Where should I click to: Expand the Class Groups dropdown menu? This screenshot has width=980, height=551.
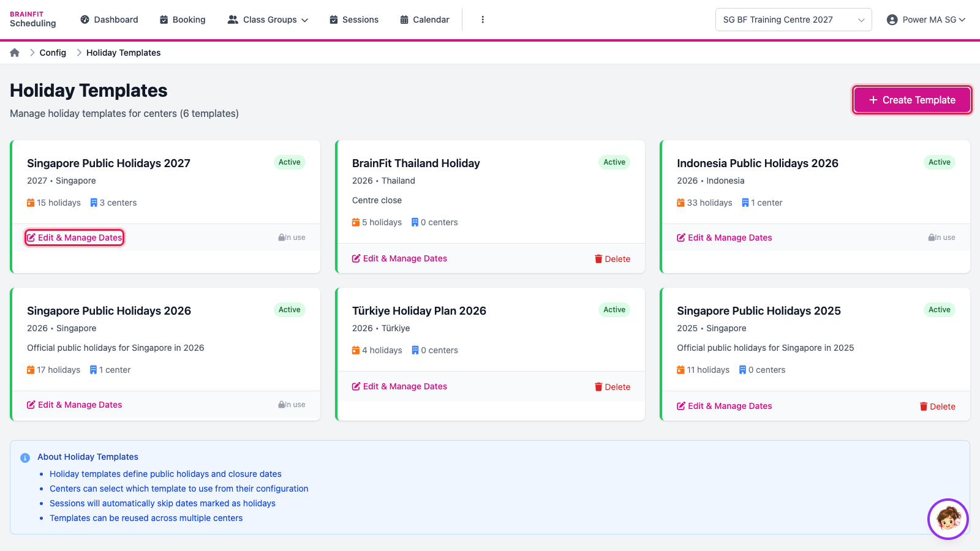click(268, 20)
